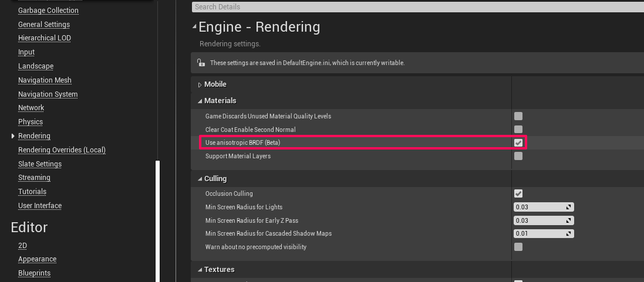Viewport: 644px width, 282px height.
Task: Open Appearance editor settings
Action: (x=38, y=259)
